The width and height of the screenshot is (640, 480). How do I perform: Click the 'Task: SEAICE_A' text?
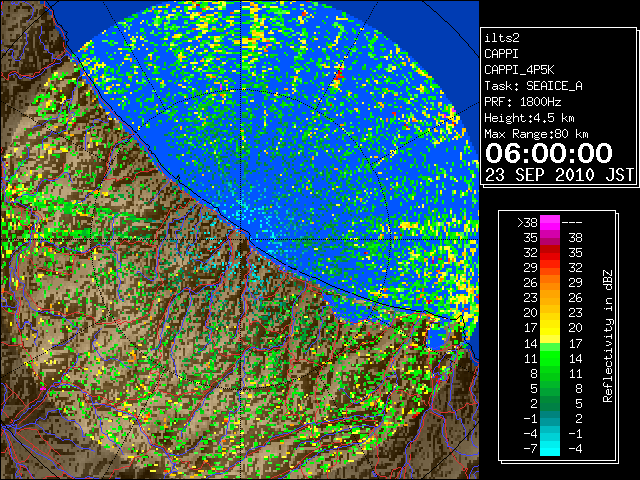pyautogui.click(x=533, y=86)
